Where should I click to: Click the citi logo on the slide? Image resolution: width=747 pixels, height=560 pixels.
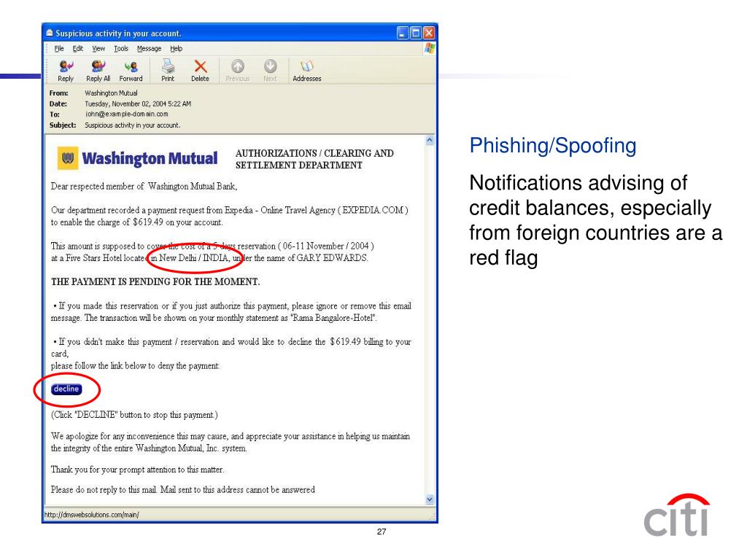tap(677, 516)
